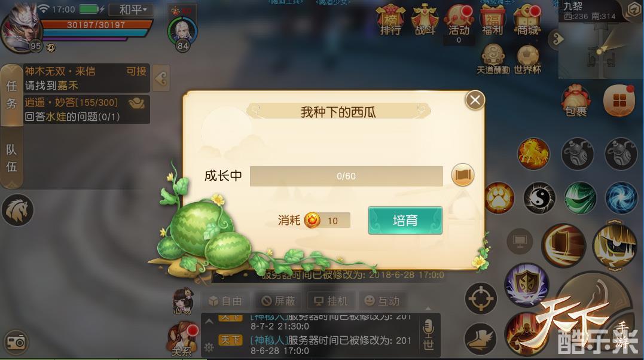The image size is (644, 360).
Task: Click the 成长中 growth progress bar
Action: [346, 176]
